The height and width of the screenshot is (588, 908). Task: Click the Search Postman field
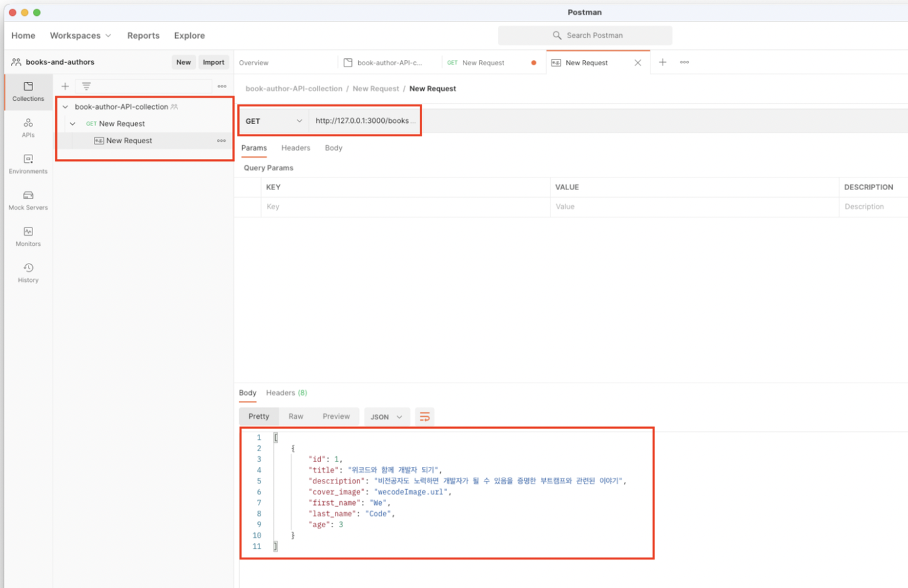tap(585, 35)
